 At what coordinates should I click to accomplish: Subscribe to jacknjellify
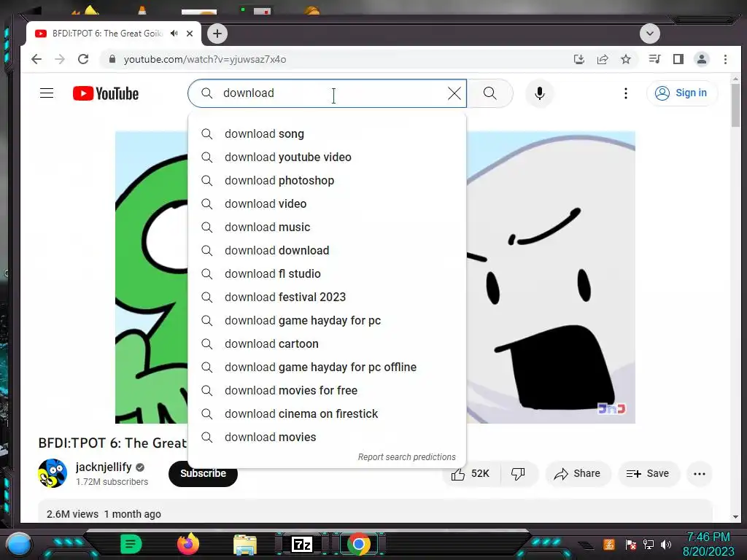[203, 474]
